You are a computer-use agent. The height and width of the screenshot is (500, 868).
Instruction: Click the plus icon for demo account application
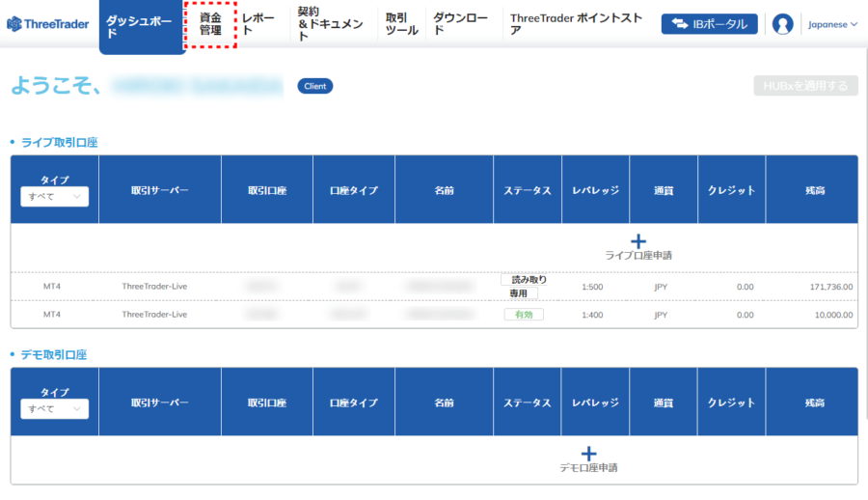pyautogui.click(x=588, y=454)
